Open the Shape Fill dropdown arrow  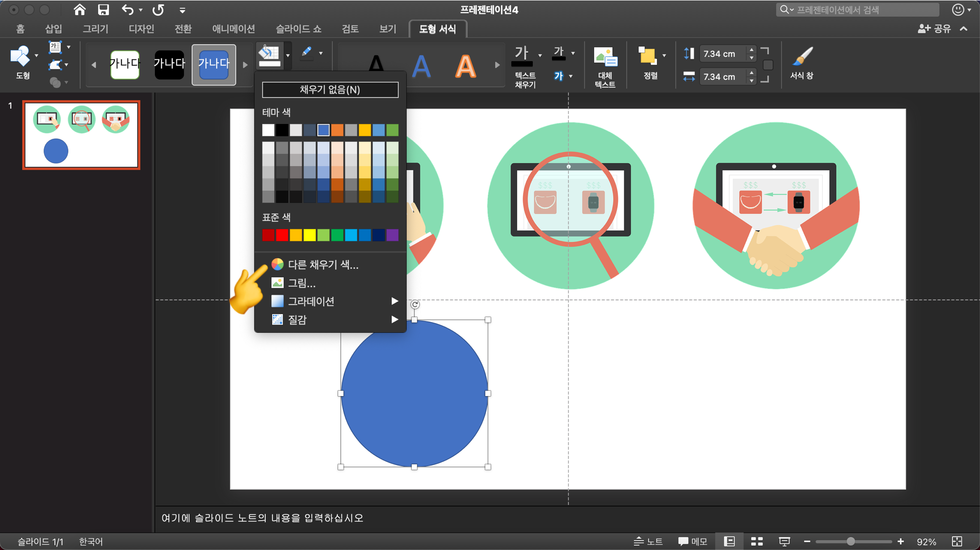point(288,55)
